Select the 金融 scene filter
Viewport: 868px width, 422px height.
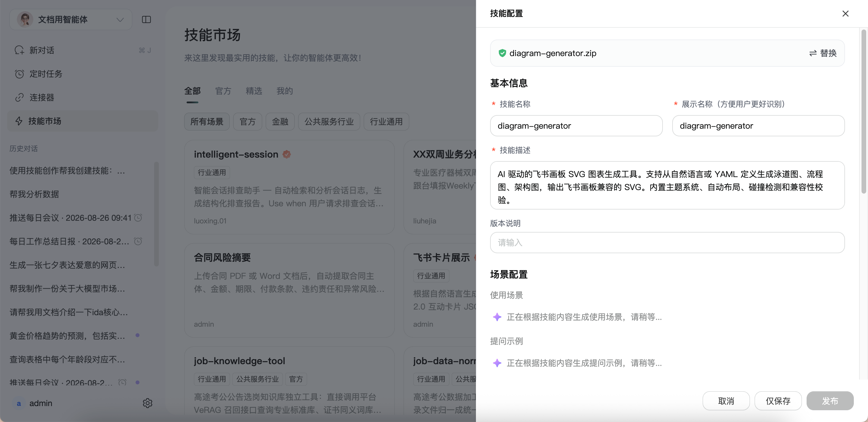pyautogui.click(x=280, y=122)
